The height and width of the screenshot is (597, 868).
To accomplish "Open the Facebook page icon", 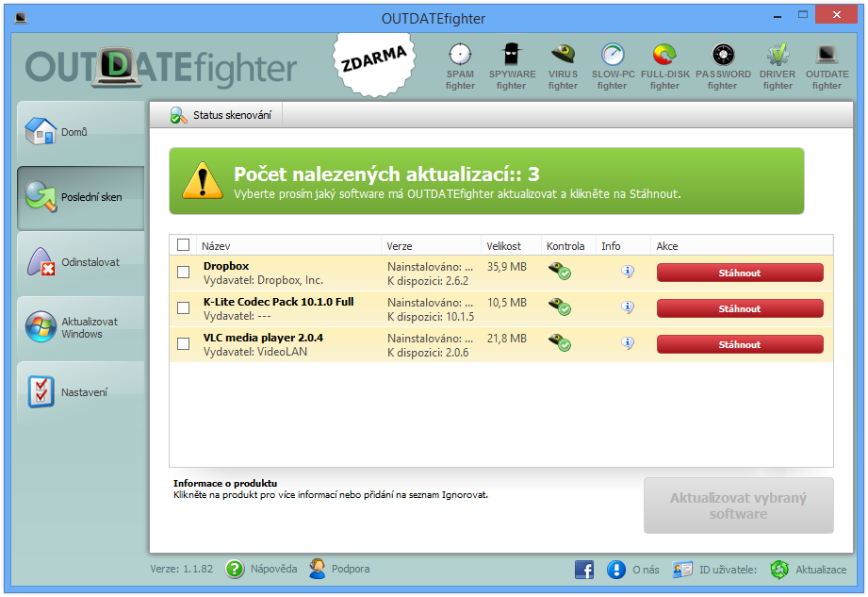I will coord(584,570).
